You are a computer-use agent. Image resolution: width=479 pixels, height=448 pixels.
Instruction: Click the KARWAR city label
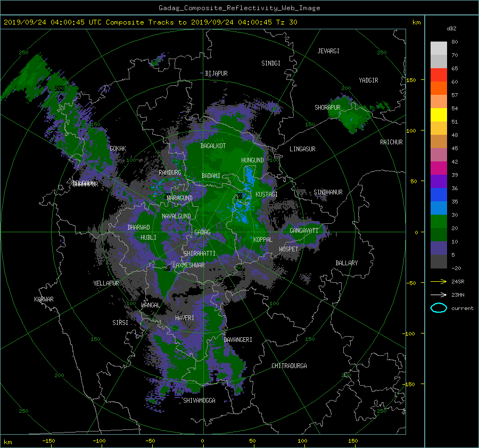44,299
